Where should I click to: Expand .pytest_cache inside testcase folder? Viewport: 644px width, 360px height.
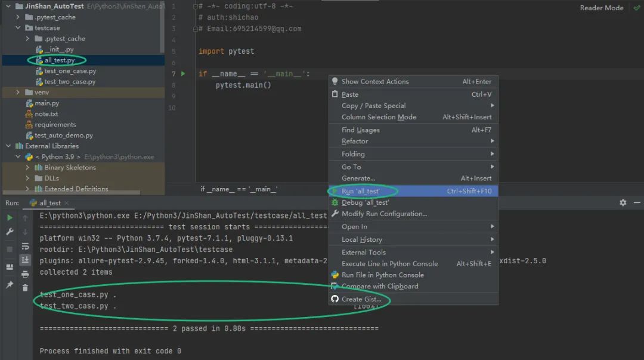pos(27,38)
